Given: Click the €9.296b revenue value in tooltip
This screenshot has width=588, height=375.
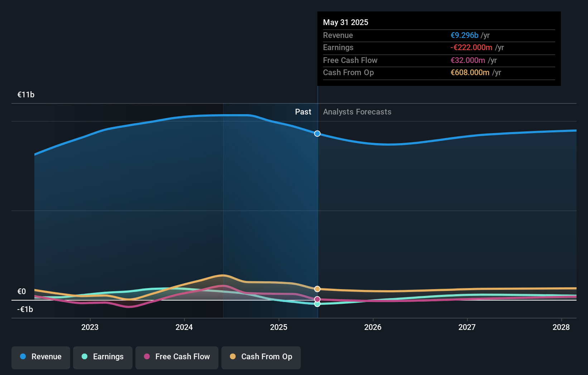Looking at the screenshot, I should (x=464, y=35).
